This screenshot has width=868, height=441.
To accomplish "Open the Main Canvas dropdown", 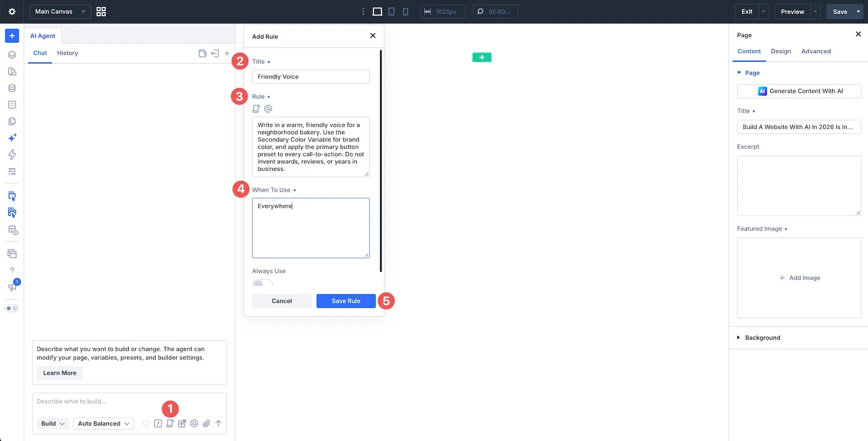I will 60,12.
